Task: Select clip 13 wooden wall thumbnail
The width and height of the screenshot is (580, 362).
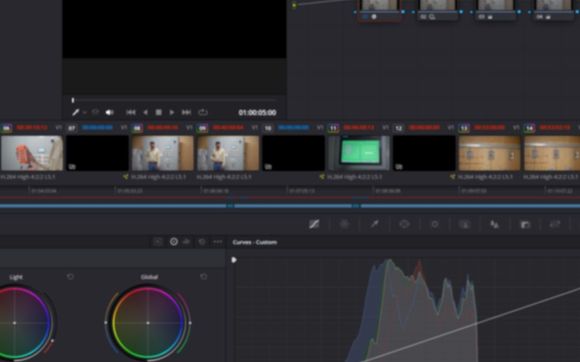Action: click(x=490, y=153)
